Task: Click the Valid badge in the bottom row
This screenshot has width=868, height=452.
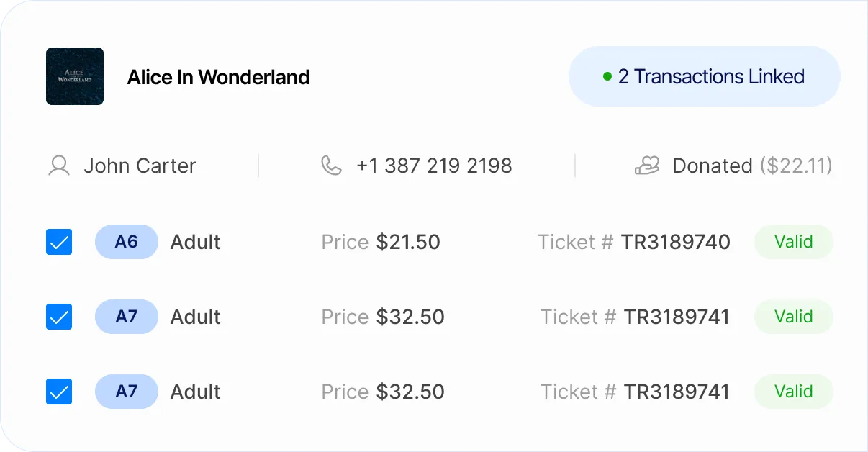Action: (x=793, y=392)
